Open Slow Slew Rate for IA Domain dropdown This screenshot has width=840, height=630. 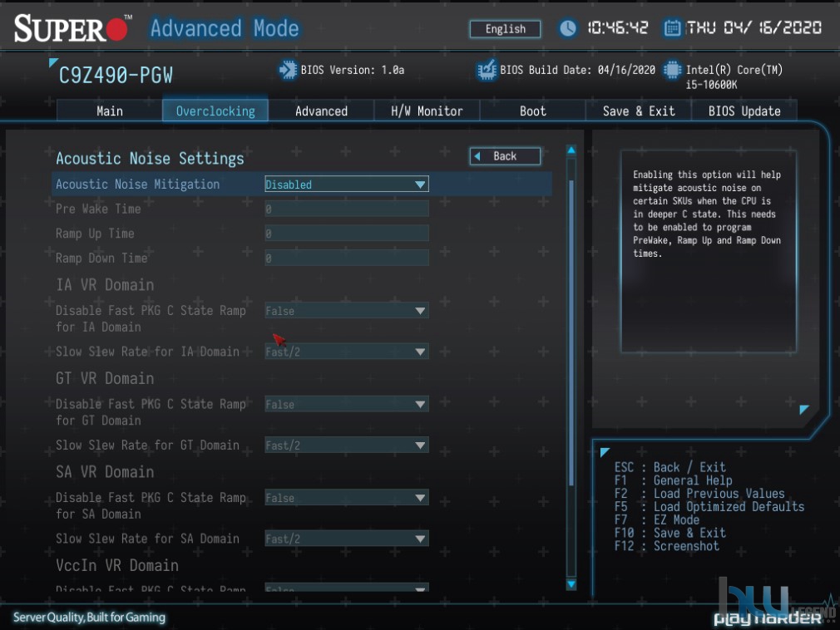tap(347, 352)
